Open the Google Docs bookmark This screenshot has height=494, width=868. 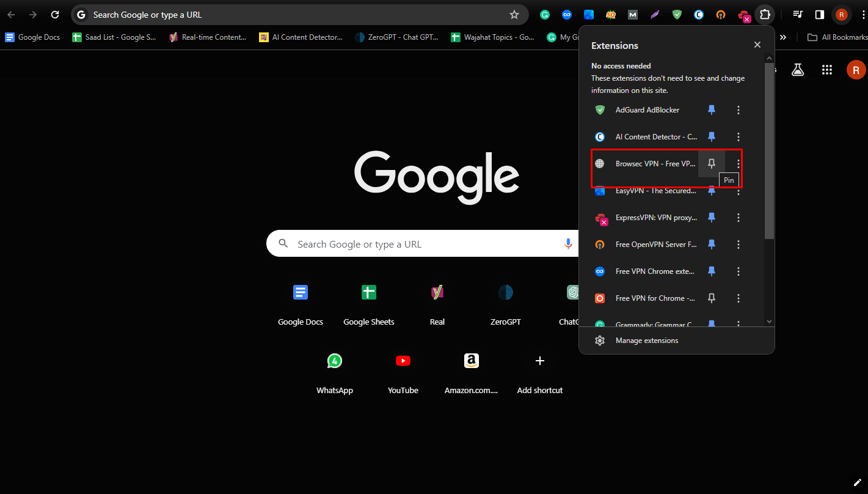(x=33, y=37)
